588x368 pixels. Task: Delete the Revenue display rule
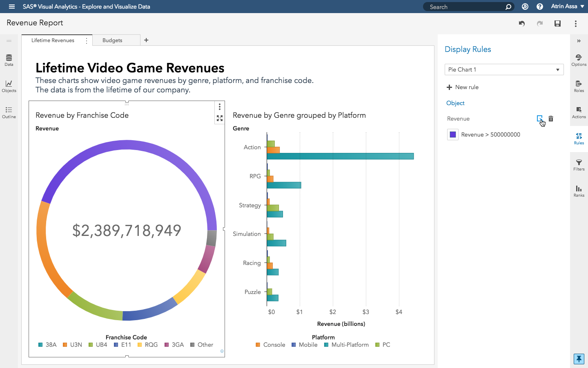(x=551, y=119)
